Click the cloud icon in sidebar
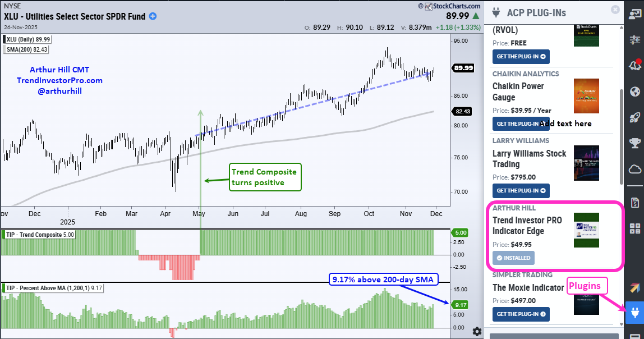The height and width of the screenshot is (339, 644). 635,169
